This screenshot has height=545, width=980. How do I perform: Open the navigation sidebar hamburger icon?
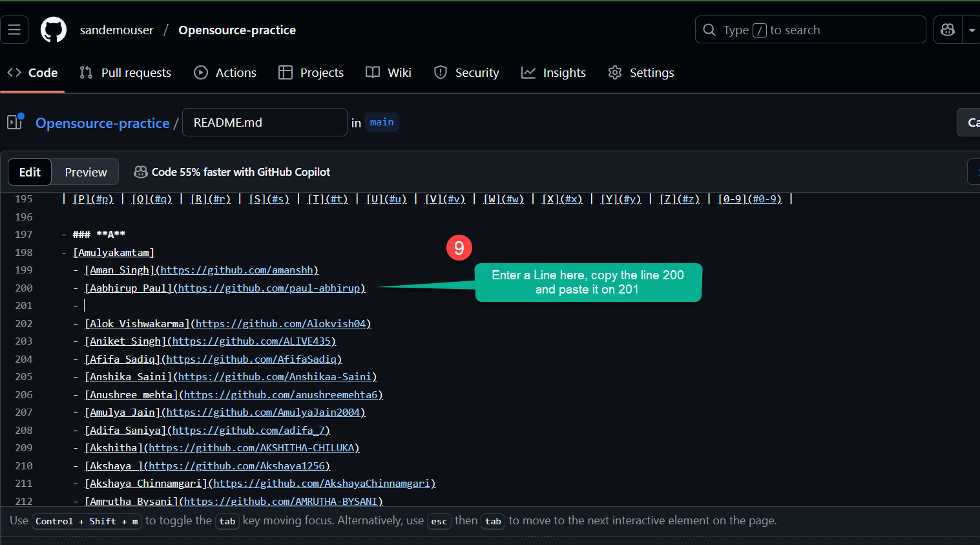(x=14, y=29)
